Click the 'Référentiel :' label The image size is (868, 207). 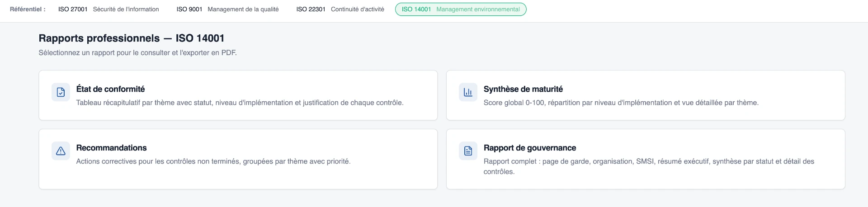click(x=28, y=9)
